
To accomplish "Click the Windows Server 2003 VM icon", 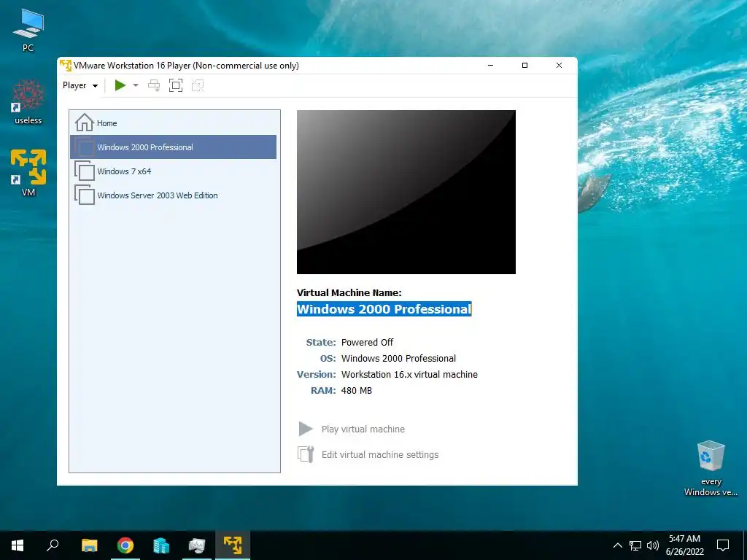I will click(85, 195).
